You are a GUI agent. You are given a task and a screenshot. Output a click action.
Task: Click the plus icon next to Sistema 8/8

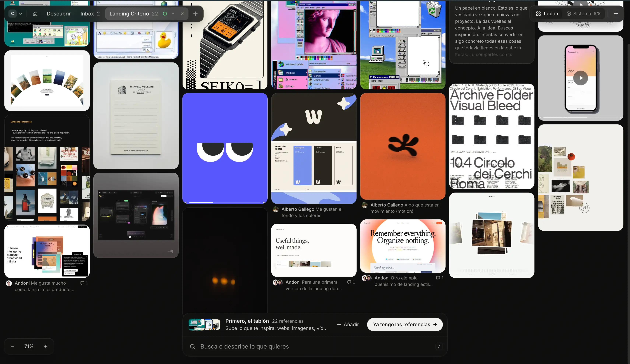(616, 14)
